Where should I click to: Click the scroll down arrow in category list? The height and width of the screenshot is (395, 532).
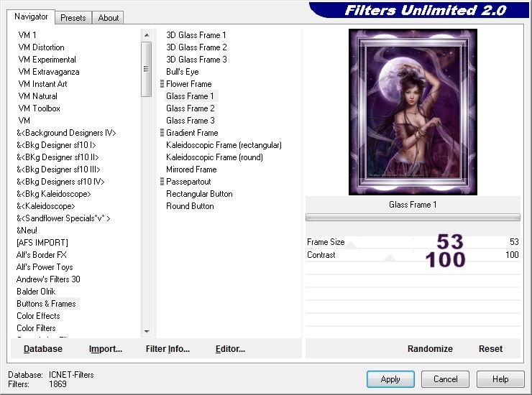pyautogui.click(x=147, y=331)
